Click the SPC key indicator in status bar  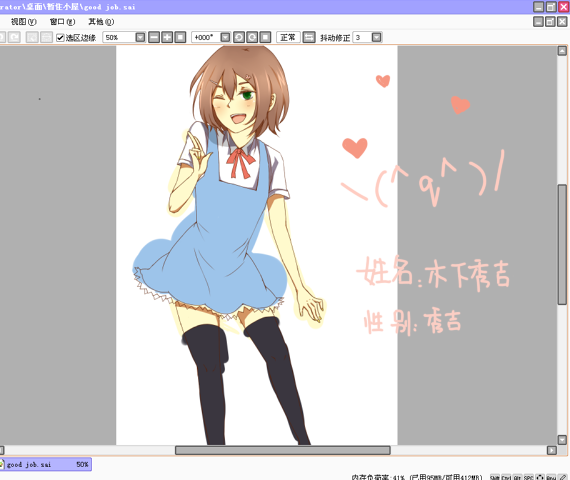tap(529, 477)
